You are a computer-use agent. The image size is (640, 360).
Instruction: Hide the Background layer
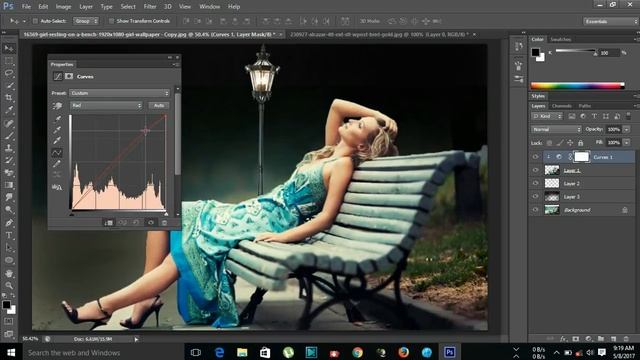click(535, 210)
